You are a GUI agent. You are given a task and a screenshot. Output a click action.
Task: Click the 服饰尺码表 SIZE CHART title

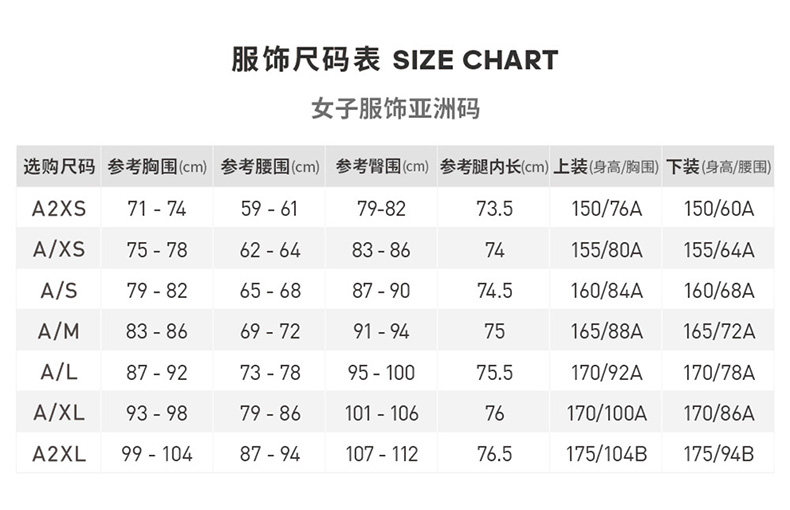[x=394, y=60]
